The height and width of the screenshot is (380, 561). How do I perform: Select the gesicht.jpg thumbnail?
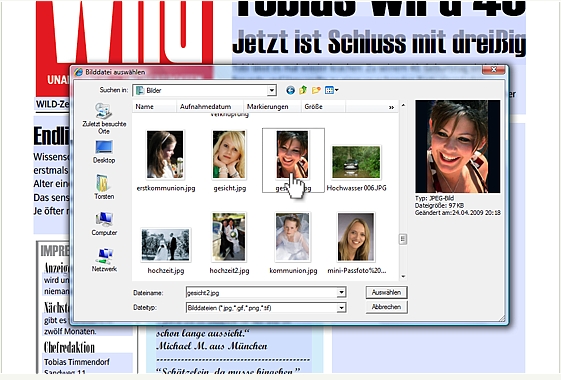(229, 155)
